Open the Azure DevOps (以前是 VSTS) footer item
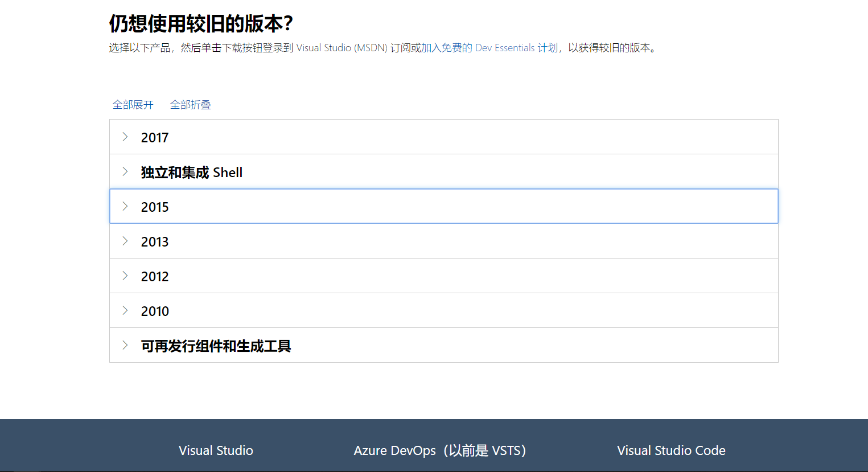Image resolution: width=868 pixels, height=472 pixels. click(x=439, y=450)
